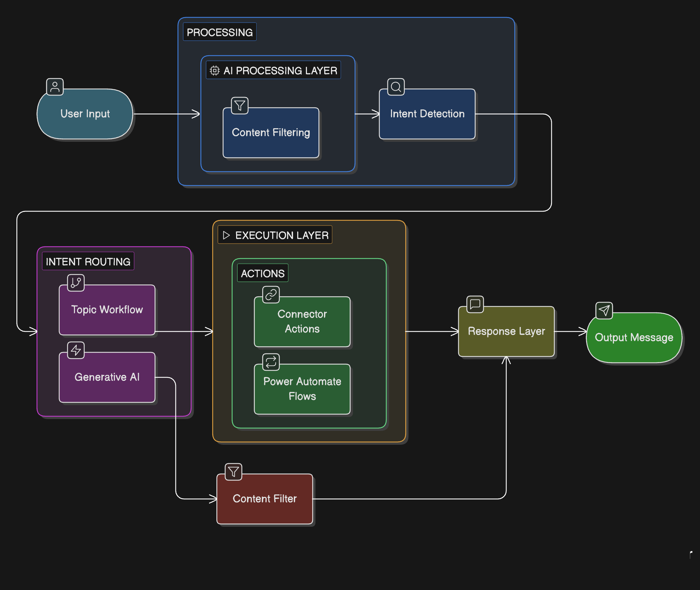Click the chip icon beside AI PROCESSING LAYER
Viewport: 700px width, 590px height.
coord(215,71)
